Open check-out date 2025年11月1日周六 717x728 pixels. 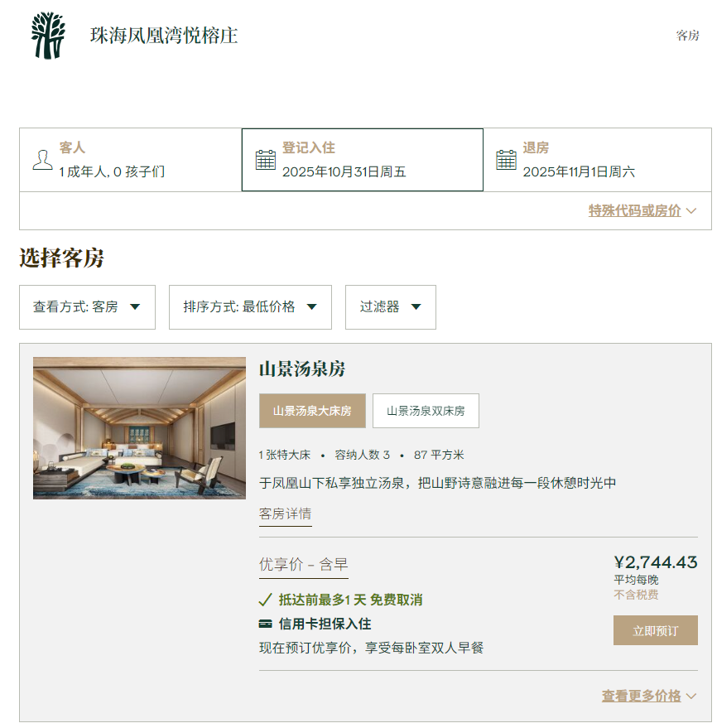click(x=597, y=160)
